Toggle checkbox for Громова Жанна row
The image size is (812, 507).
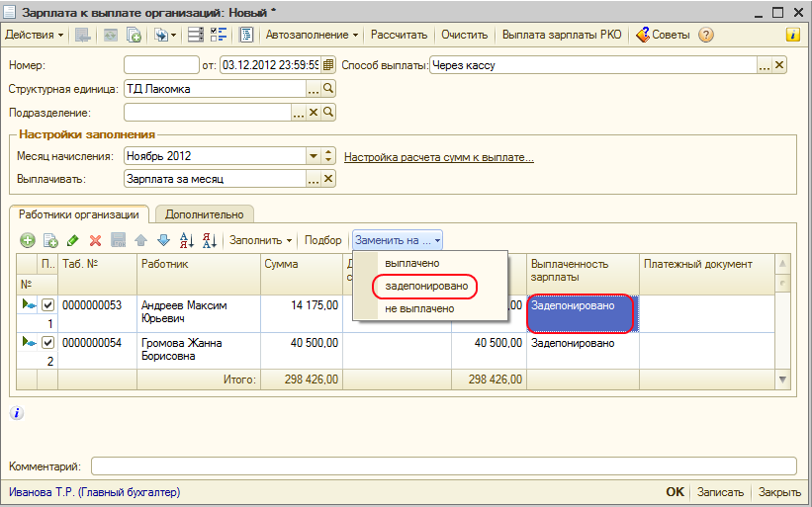click(x=47, y=343)
